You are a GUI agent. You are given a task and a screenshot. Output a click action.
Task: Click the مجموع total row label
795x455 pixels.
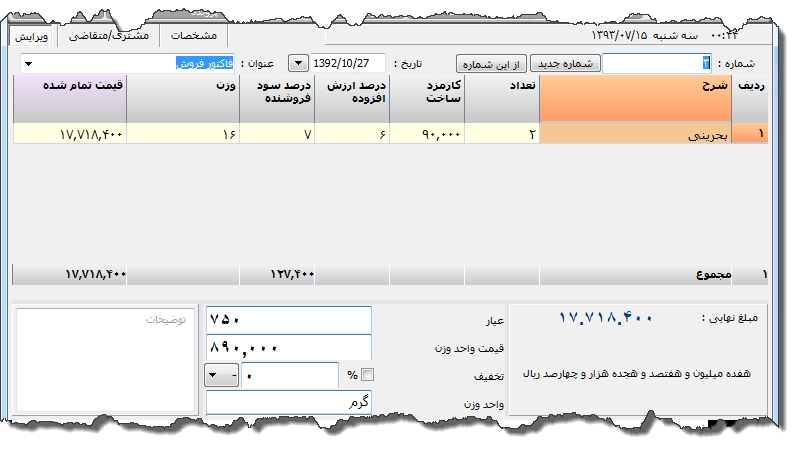click(713, 275)
